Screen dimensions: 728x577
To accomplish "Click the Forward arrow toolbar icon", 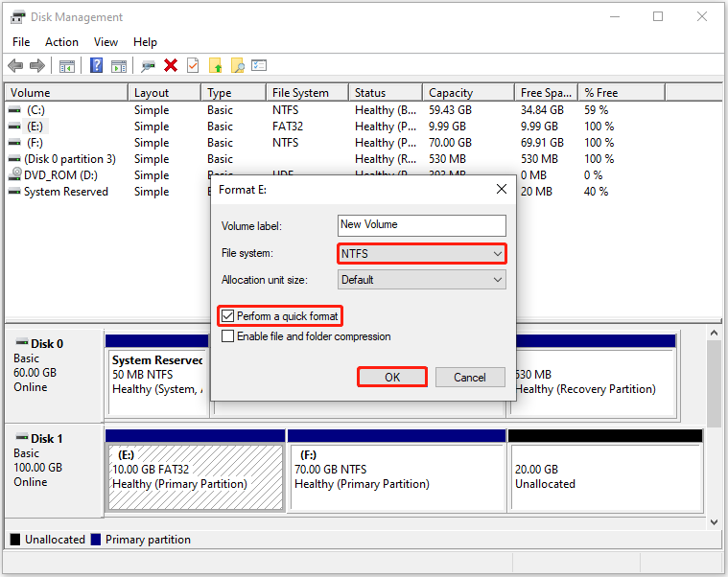I will [x=37, y=65].
